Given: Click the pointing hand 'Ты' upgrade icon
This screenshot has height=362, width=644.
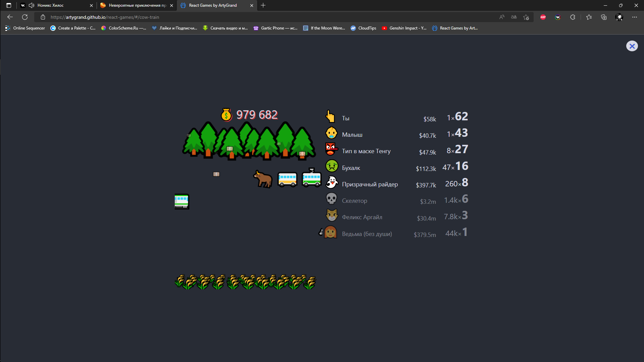Looking at the screenshot, I should (x=330, y=117).
